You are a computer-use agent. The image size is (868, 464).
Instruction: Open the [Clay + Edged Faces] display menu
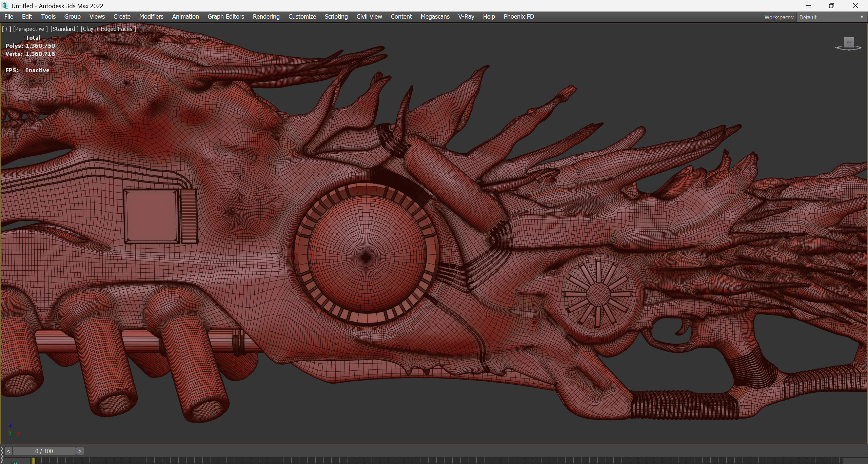click(108, 29)
